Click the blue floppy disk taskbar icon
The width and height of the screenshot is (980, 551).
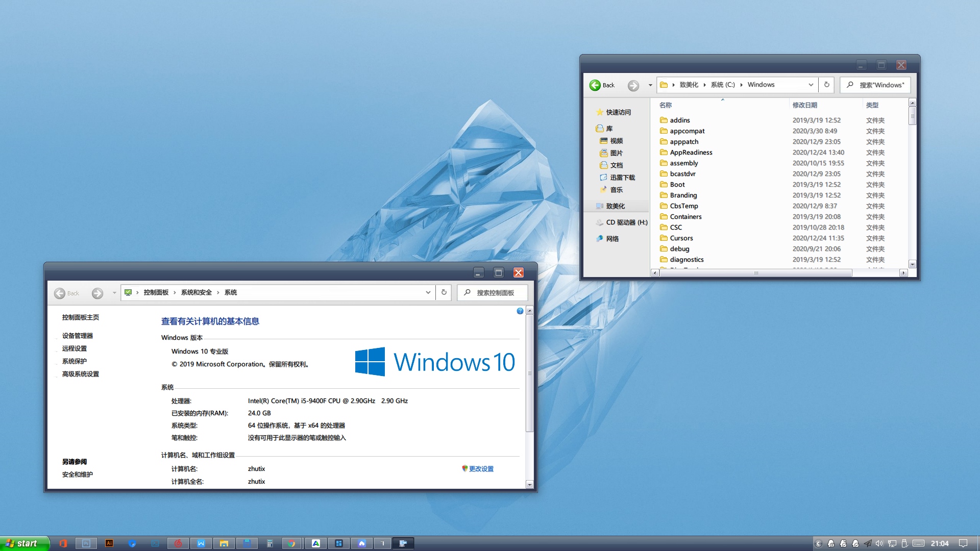point(247,543)
